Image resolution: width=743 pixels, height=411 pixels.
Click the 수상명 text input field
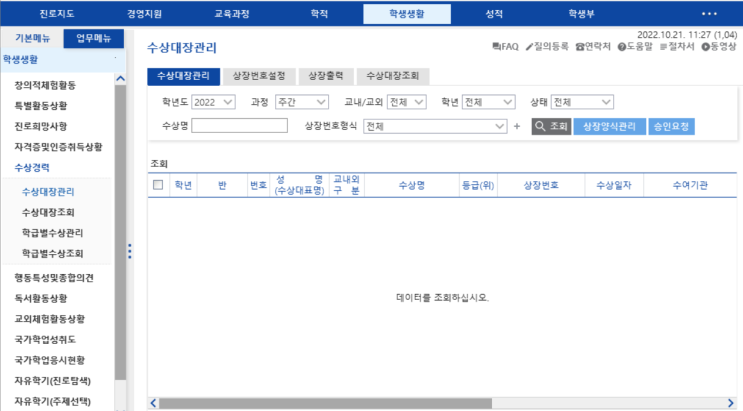coord(239,126)
